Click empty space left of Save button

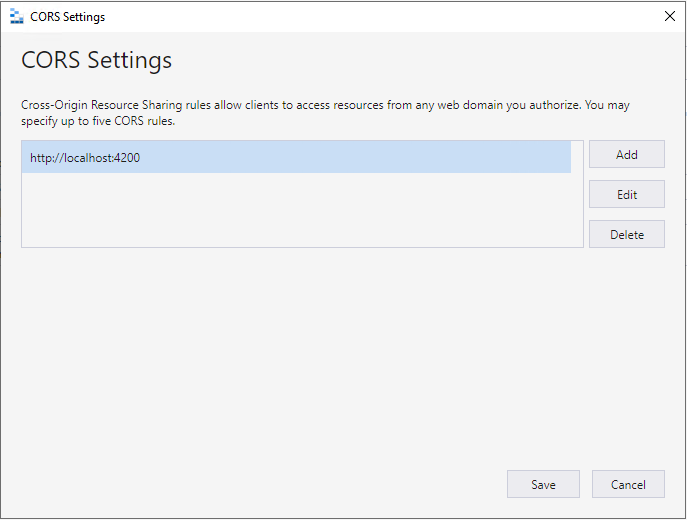tap(263, 484)
